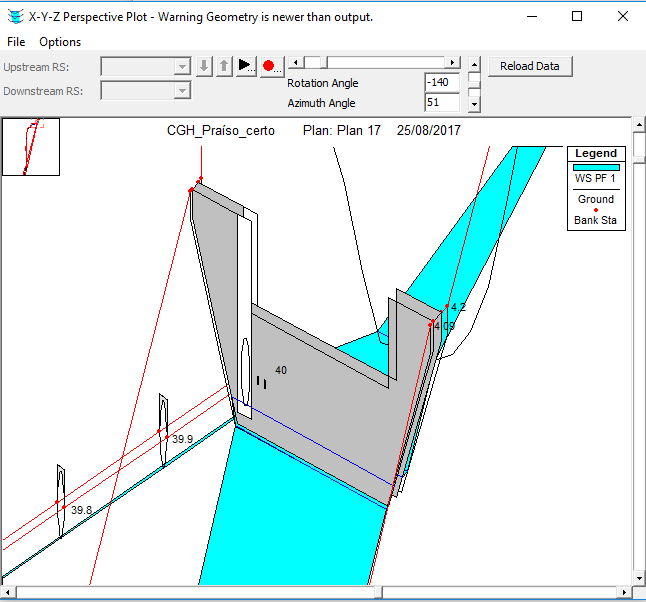Click the WS PF 1 legend swatch

tap(596, 167)
